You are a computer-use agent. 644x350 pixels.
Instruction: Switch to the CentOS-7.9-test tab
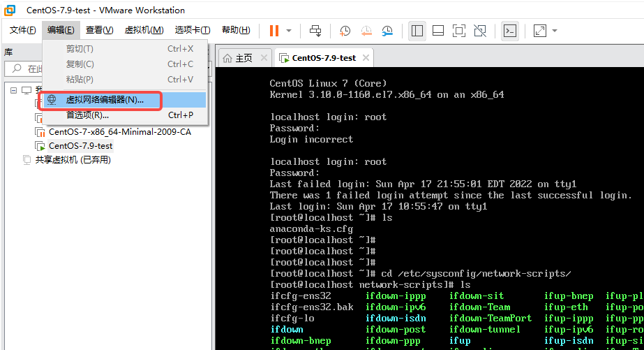pyautogui.click(x=324, y=58)
